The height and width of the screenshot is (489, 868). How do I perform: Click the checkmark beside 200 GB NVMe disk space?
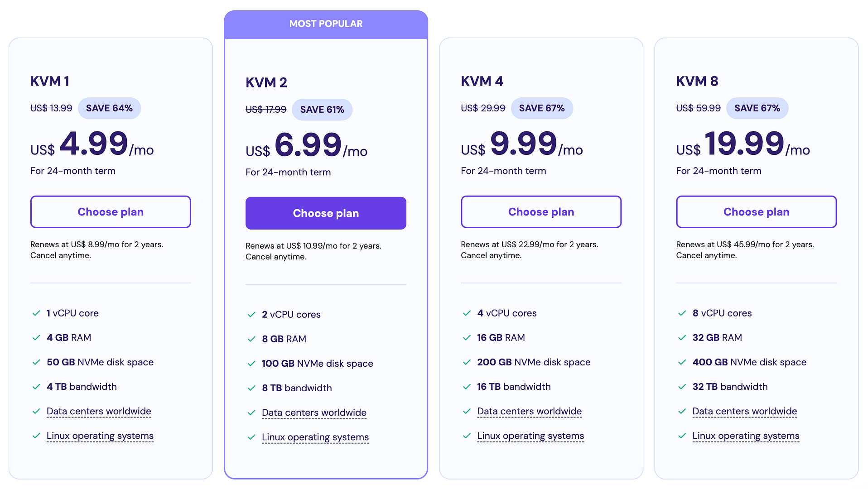click(x=466, y=362)
